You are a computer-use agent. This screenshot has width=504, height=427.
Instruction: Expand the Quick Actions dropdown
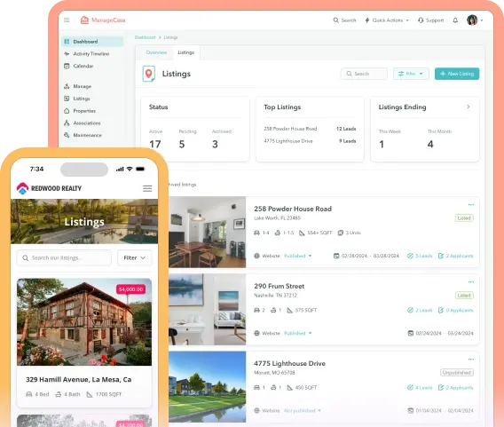tap(387, 20)
